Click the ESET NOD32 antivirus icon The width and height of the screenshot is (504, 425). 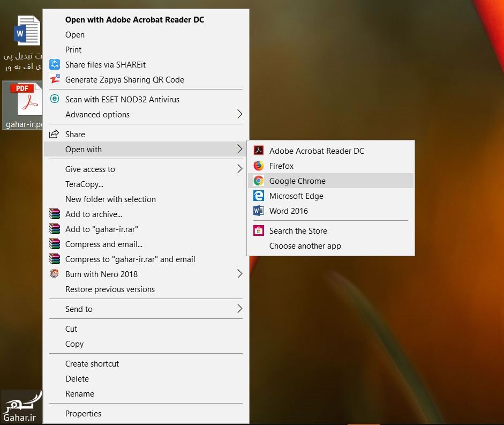pyautogui.click(x=55, y=99)
